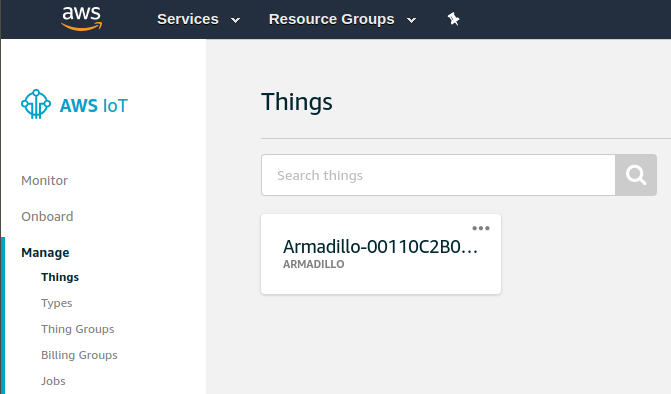Open the three-dot menu on Armadillo card
The height and width of the screenshot is (394, 671).
click(x=481, y=228)
